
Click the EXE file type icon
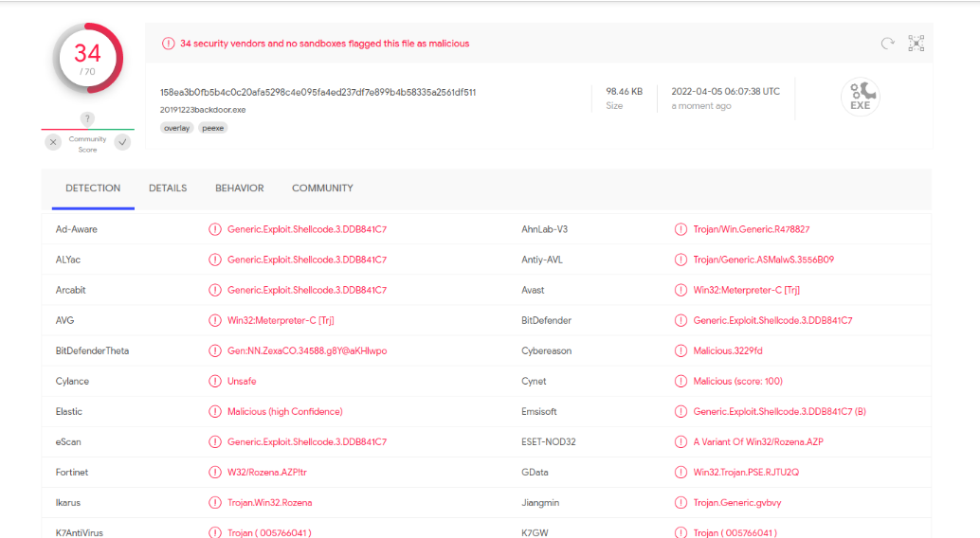pyautogui.click(x=861, y=97)
